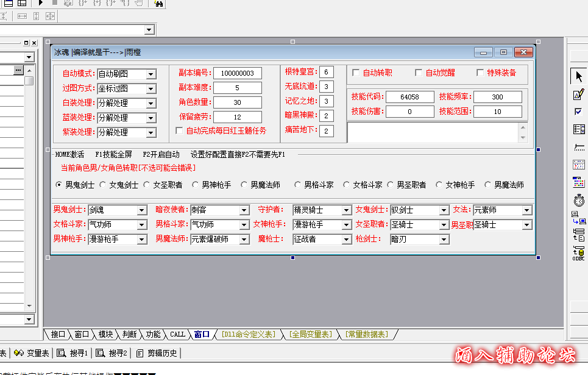Switch to the CALL tab

tap(177, 334)
